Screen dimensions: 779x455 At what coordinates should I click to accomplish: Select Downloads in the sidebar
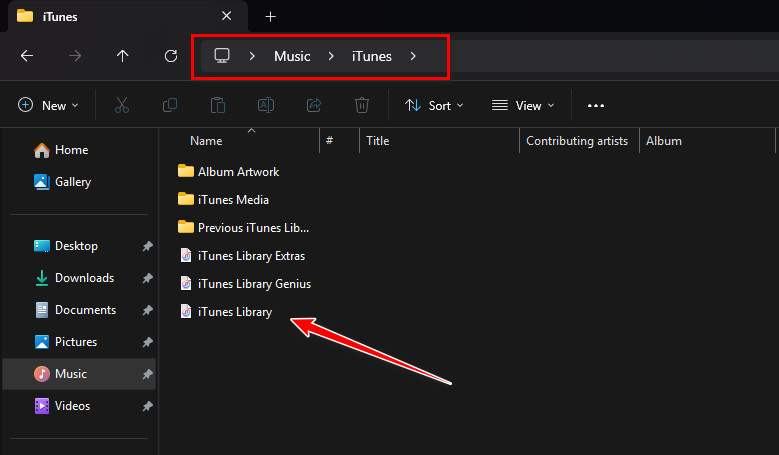[84, 278]
